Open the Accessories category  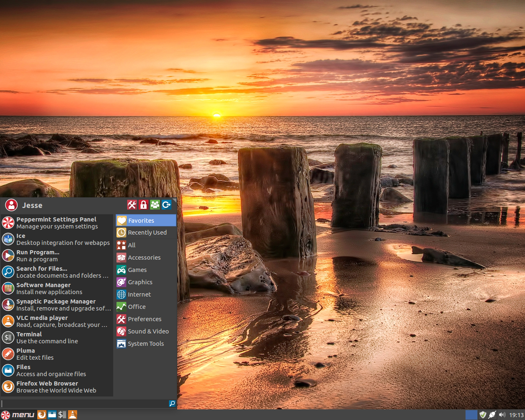click(x=146, y=257)
